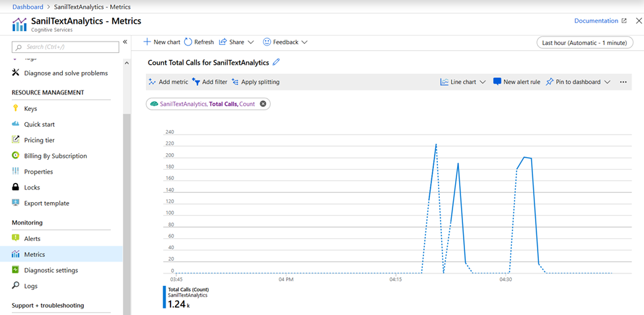Screen dimensions: 644x315
Task: Click the blue legend color bar
Action: (x=164, y=297)
